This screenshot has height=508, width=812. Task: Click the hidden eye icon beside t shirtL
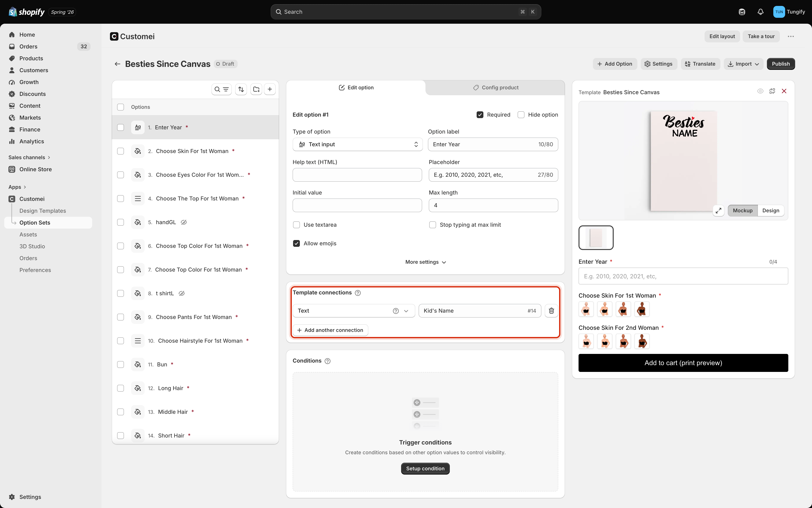click(181, 293)
